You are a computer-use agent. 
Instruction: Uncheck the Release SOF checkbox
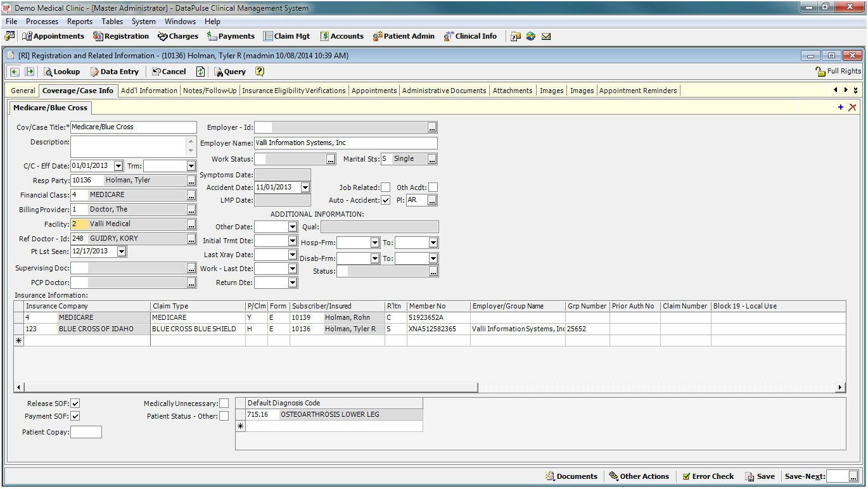(x=75, y=403)
